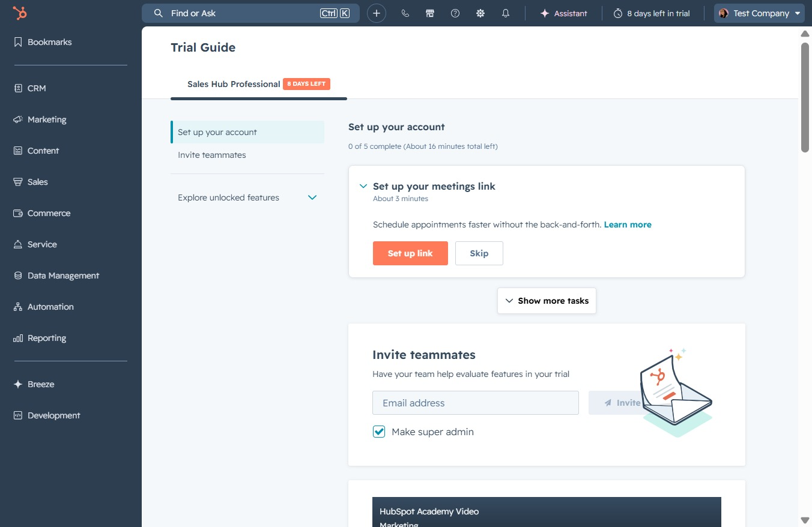Click the Automation sidebar icon
812x527 pixels.
[18, 307]
